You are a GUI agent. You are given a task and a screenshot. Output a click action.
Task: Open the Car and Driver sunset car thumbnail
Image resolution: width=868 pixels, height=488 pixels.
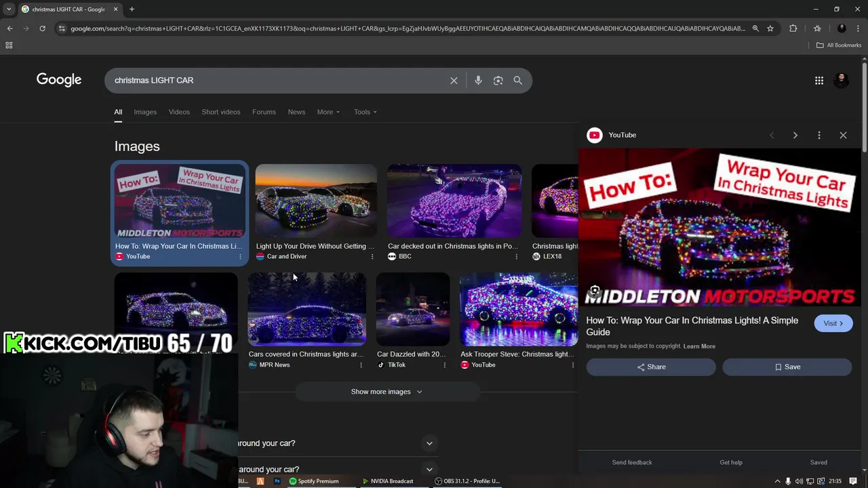click(x=316, y=201)
